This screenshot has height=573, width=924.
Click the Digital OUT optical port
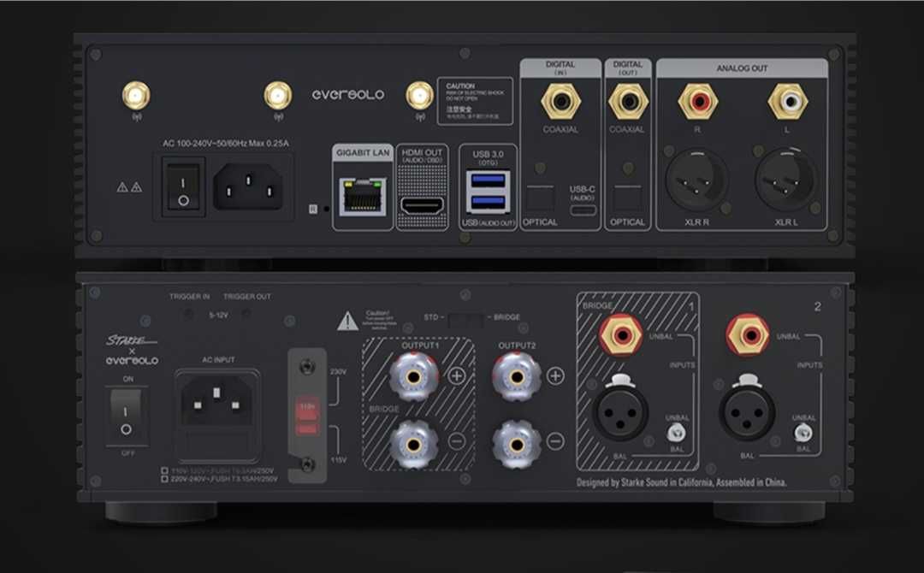[x=627, y=199]
